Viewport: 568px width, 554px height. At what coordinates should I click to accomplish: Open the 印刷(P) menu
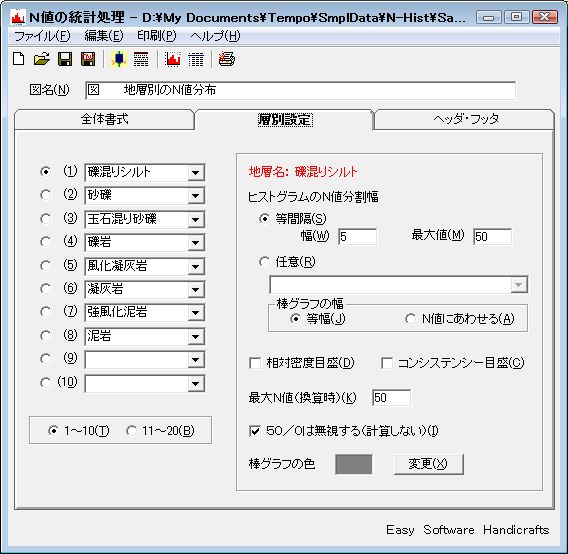coord(156,36)
